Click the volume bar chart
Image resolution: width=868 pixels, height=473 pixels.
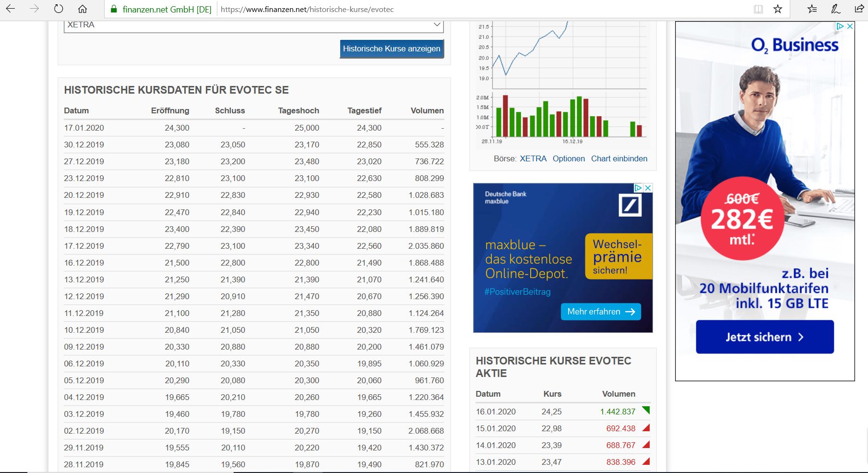[569, 115]
